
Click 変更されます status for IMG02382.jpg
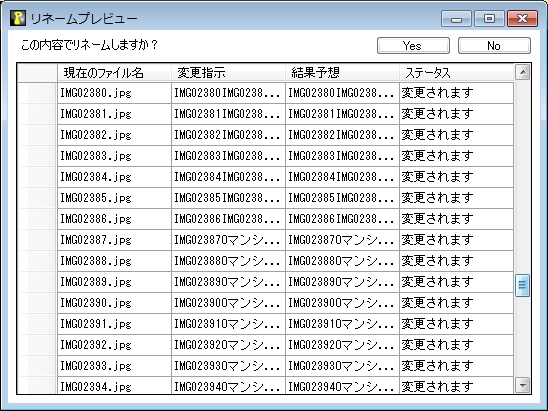click(x=456, y=135)
